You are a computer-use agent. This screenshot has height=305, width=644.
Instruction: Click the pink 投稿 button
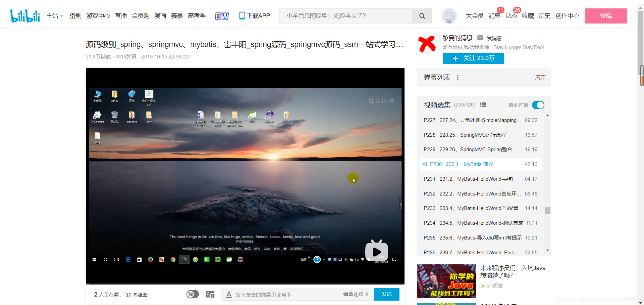point(606,16)
